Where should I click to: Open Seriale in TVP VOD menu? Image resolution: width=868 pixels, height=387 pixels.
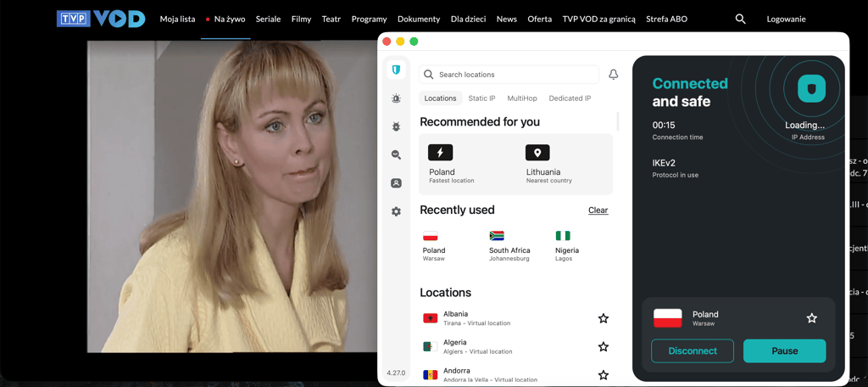point(268,19)
